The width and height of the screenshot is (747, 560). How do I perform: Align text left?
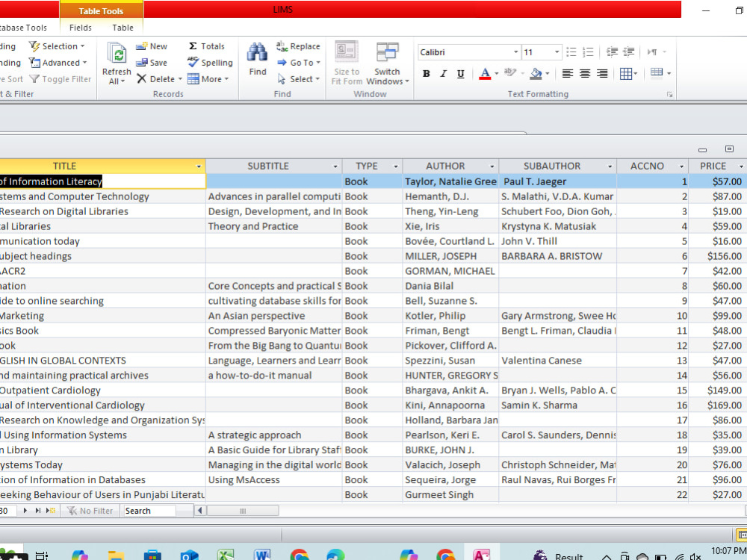click(x=568, y=73)
